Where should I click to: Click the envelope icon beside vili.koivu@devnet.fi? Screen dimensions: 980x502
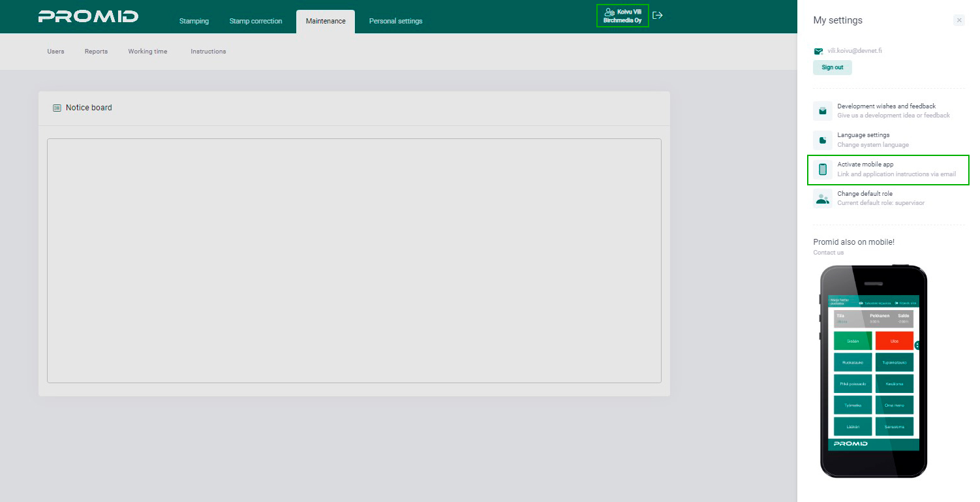[x=819, y=50]
